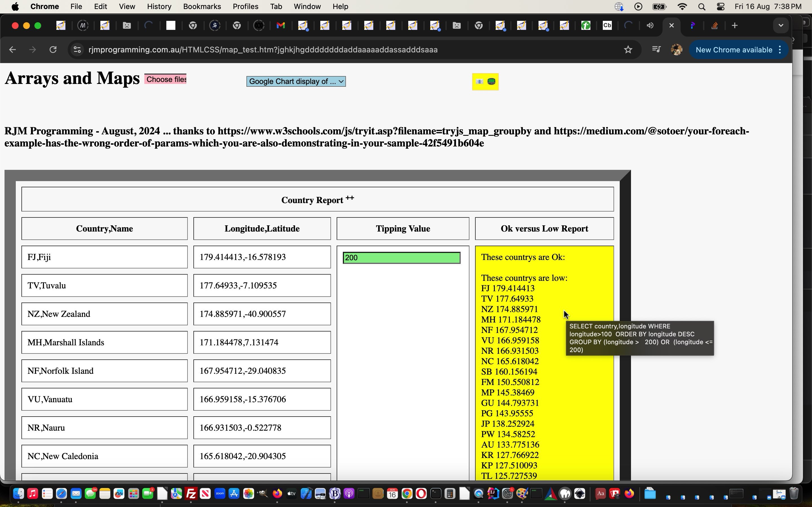Screen dimensions: 812x507
Task: Click the page reload/refresh icon
Action: tap(53, 50)
